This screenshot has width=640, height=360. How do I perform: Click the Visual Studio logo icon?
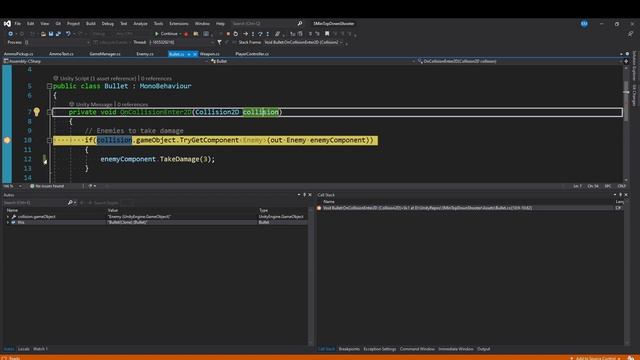(x=7, y=24)
